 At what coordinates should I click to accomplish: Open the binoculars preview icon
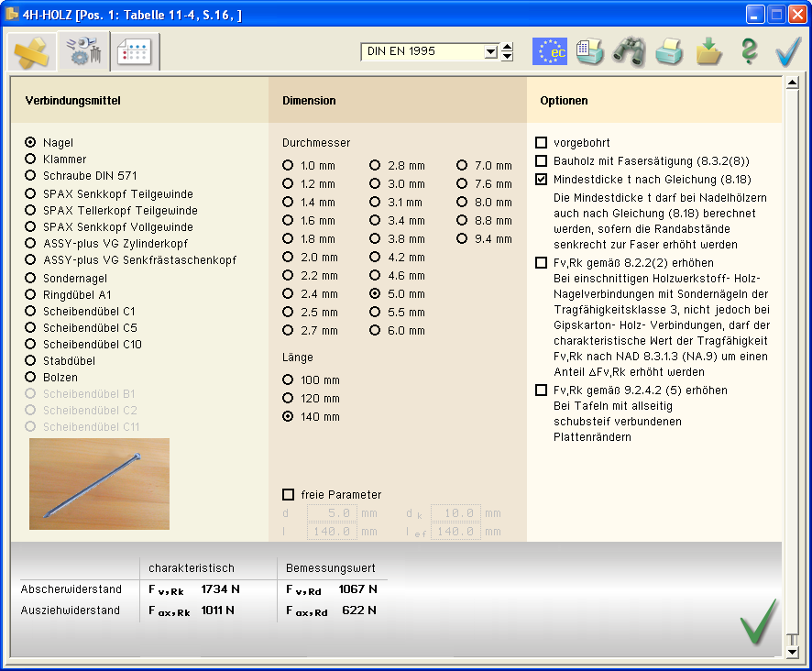(x=630, y=52)
